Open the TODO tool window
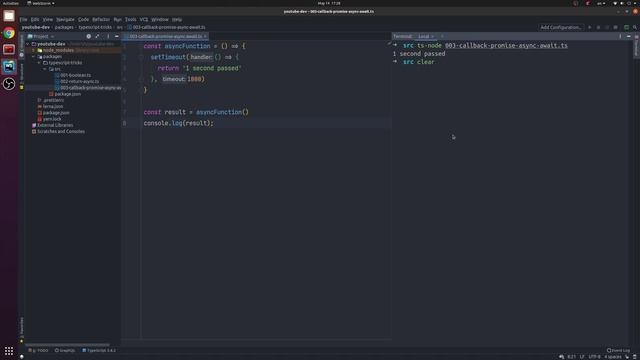 [x=38, y=350]
